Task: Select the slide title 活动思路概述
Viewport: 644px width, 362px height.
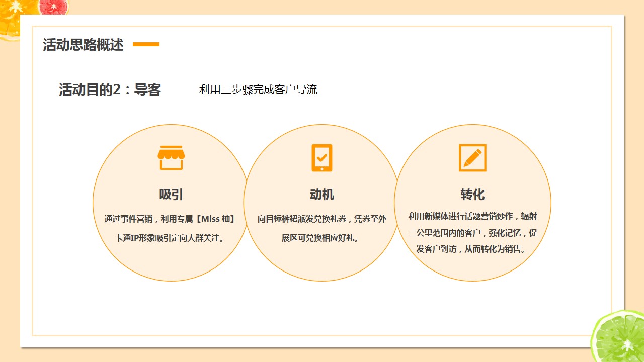Action: (83, 45)
